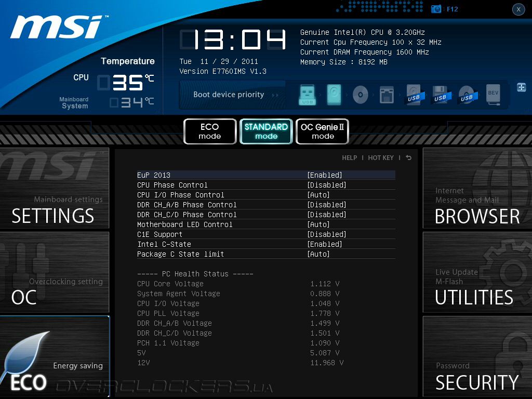Select the Intel C-State label
Screen dimensions: 532x399
point(164,244)
